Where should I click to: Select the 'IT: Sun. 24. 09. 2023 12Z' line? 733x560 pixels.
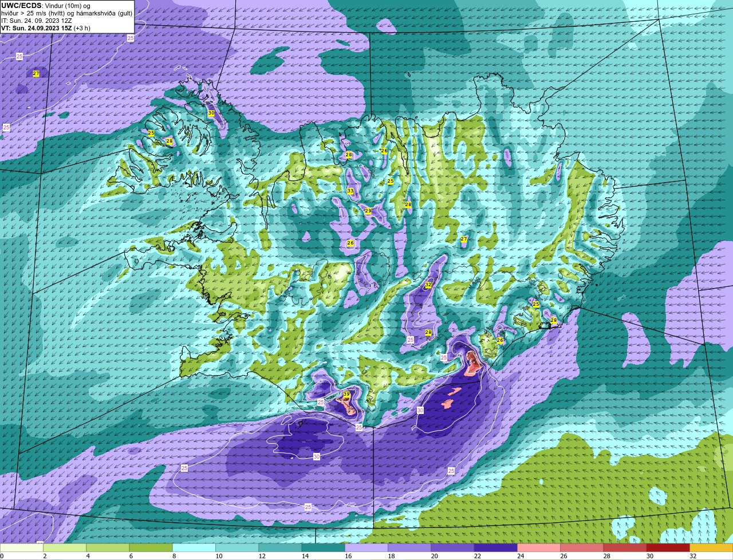(x=37, y=21)
